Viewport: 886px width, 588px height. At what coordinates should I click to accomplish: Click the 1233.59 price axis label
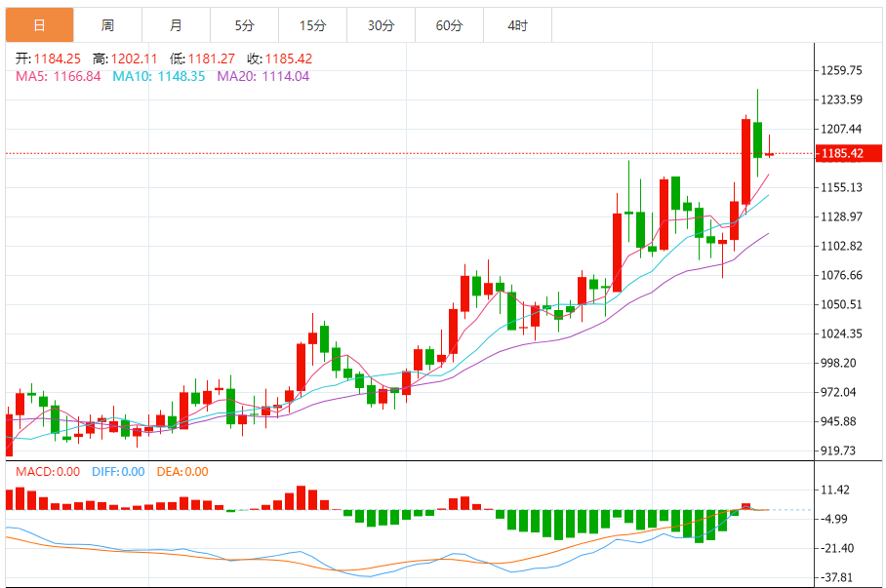click(x=841, y=100)
